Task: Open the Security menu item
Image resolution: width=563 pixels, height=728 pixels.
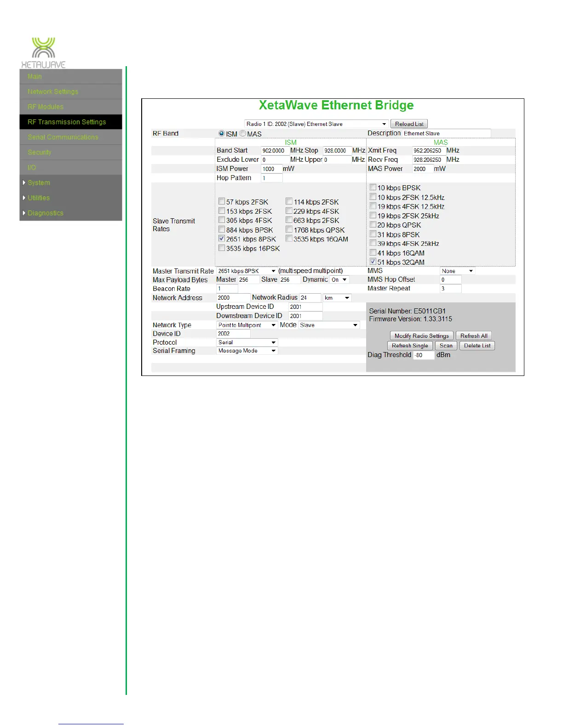Action: [71, 153]
